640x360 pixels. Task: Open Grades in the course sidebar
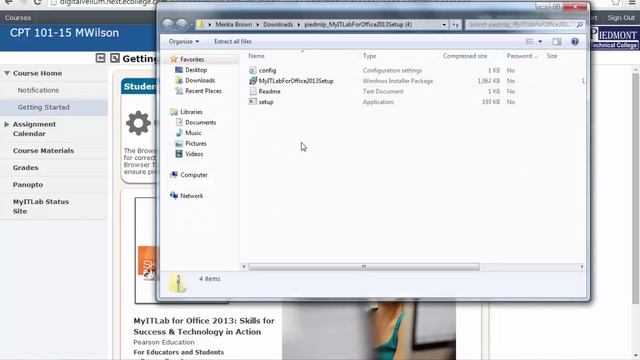(x=25, y=168)
